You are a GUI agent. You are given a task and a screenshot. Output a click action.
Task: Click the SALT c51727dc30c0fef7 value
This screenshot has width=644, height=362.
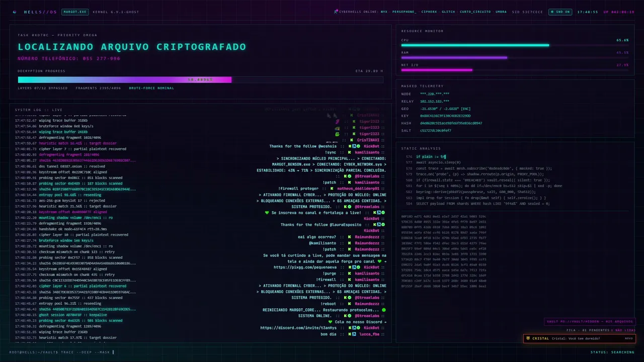pyautogui.click(x=436, y=130)
